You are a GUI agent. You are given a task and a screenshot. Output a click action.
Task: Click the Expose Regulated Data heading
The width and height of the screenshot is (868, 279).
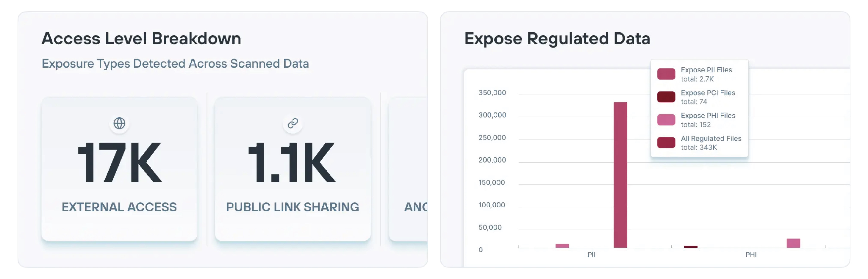coord(557,38)
